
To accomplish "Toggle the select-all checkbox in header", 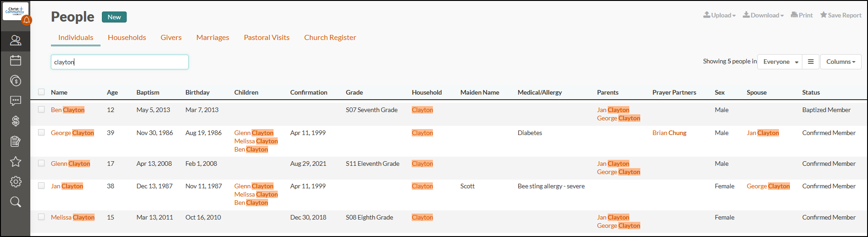I will pos(41,92).
